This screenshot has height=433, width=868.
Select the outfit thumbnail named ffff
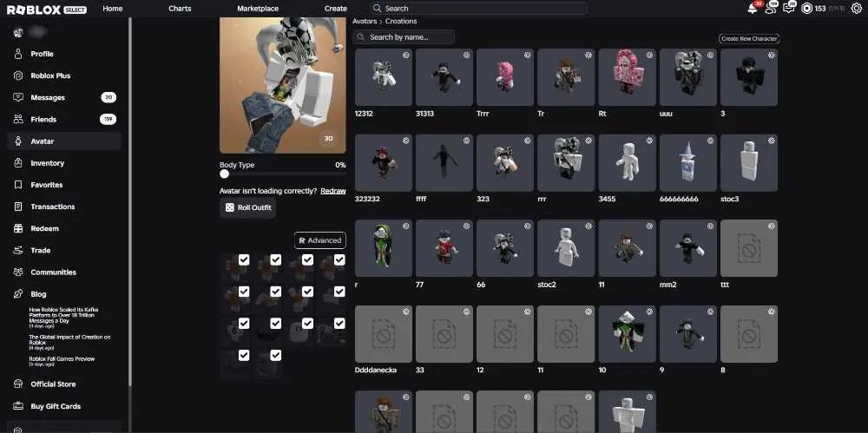[x=444, y=163]
